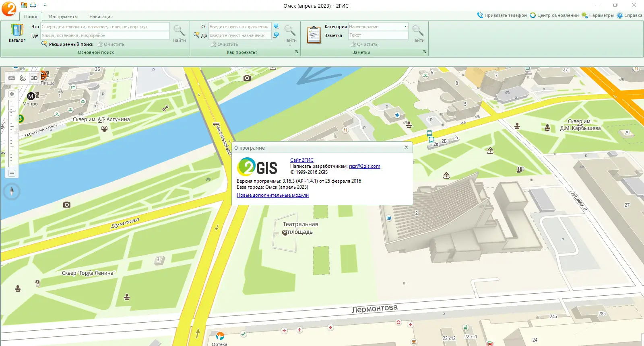Click Найти in Основной поиск group
This screenshot has height=346, width=644.
coord(179,33)
